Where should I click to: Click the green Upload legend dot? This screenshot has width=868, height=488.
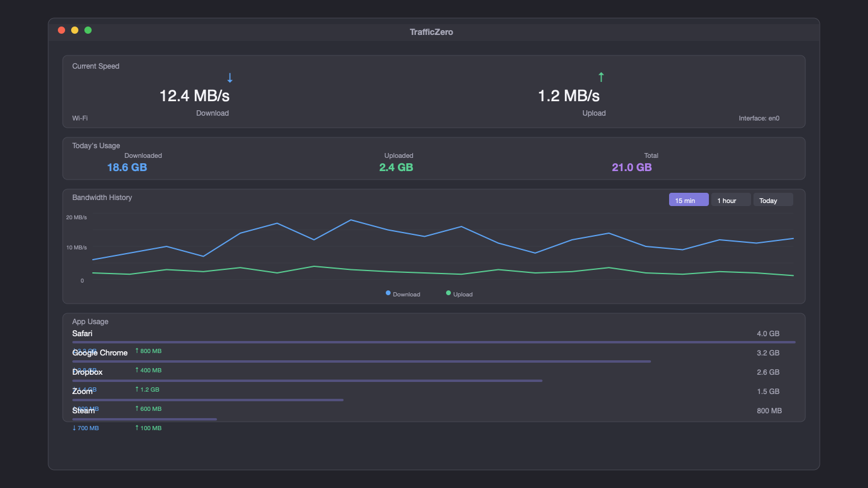[x=448, y=293]
